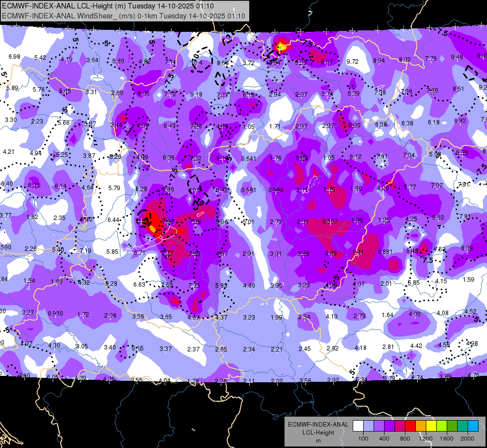Click the 0.930 value on the map
Viewport: 487px width, 448px height.
coord(56,313)
